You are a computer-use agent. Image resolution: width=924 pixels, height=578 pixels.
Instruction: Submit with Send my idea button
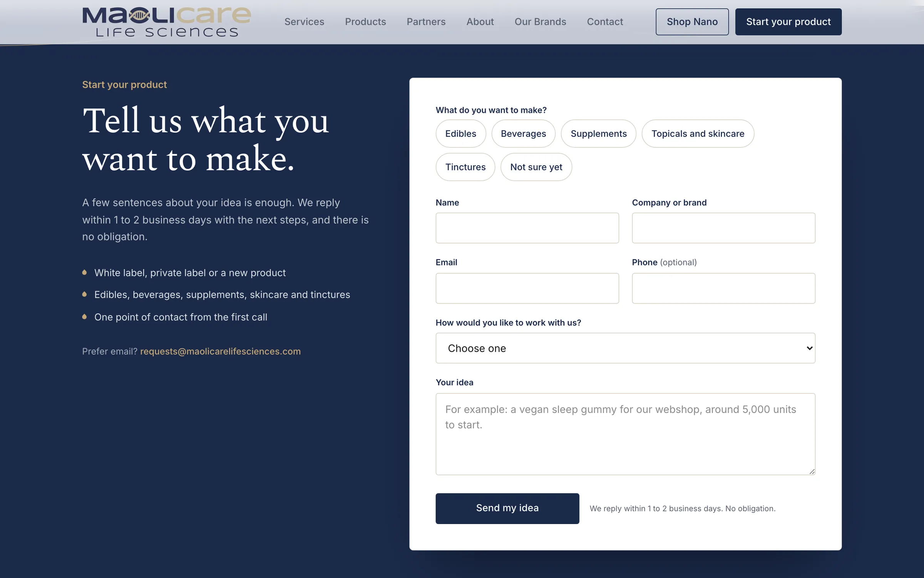pos(507,509)
